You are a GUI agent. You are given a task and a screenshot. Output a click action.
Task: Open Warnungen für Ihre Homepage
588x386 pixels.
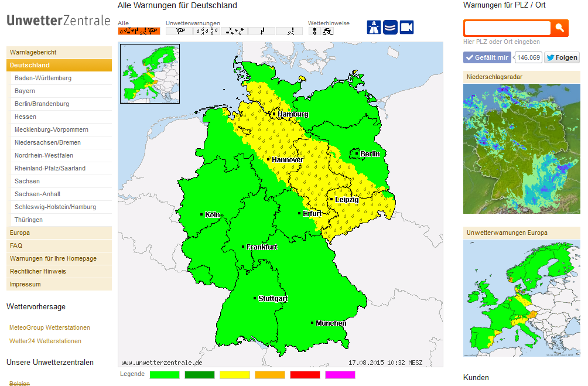(x=59, y=258)
